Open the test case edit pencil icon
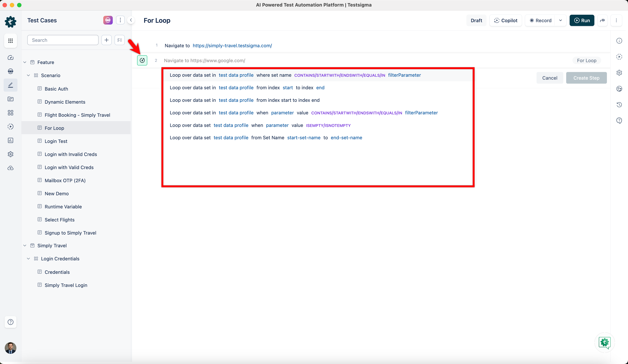 [11, 85]
